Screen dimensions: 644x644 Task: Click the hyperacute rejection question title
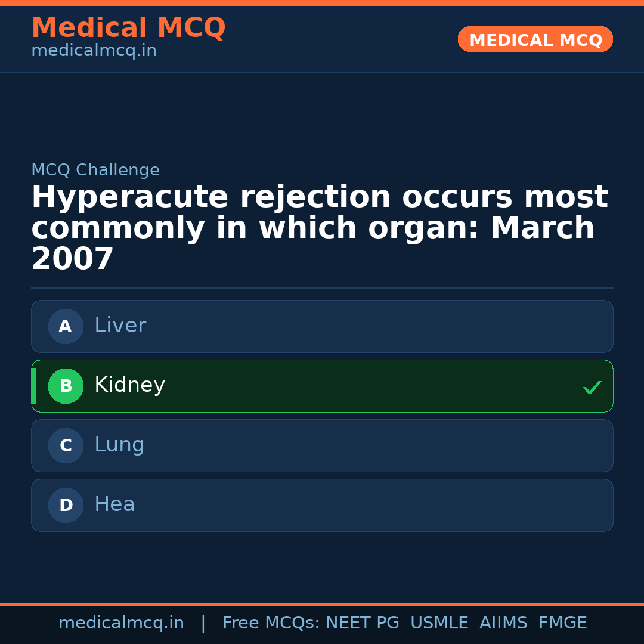point(319,227)
